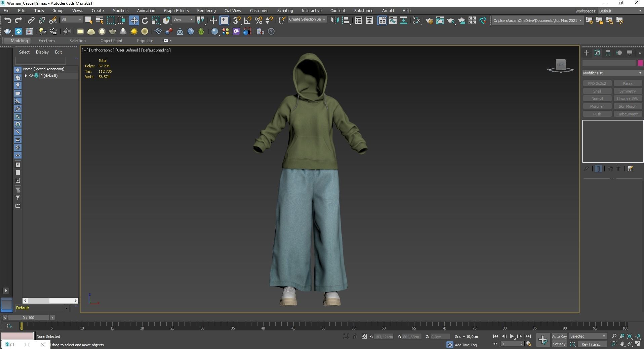Toggle Angle Snap icon
Image resolution: width=644 pixels, height=349 pixels.
248,21
